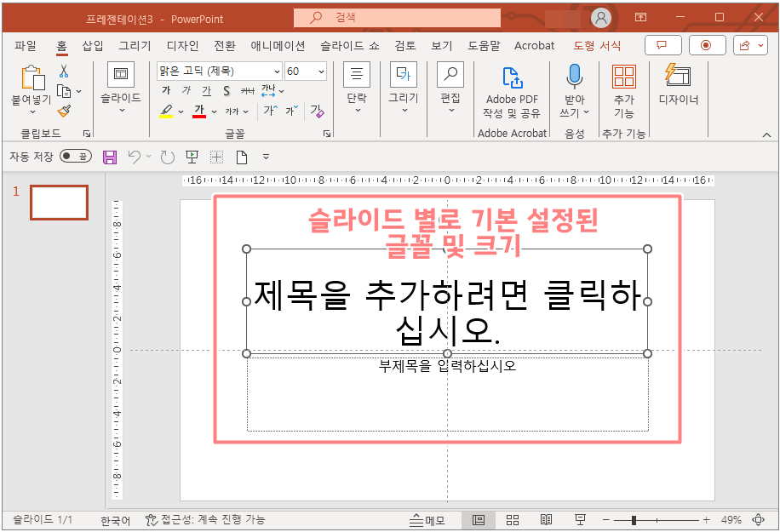Toggle underline formatting

(x=205, y=89)
